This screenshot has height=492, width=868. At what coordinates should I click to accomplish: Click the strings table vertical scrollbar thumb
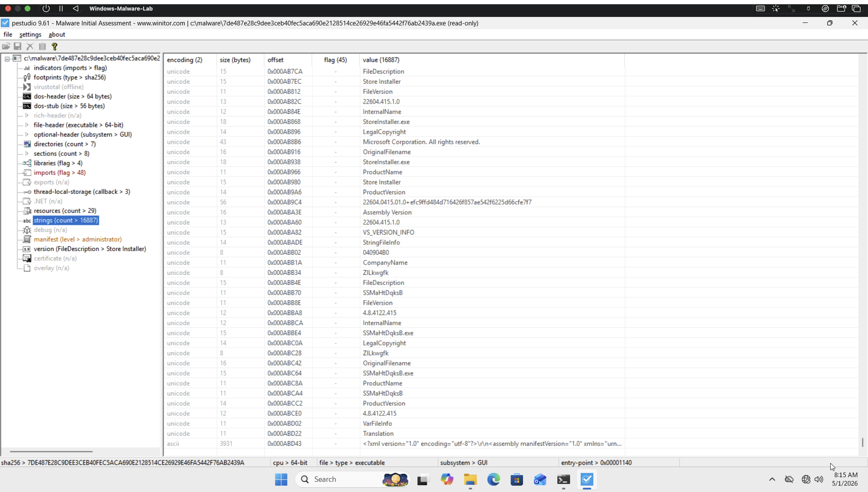pyautogui.click(x=862, y=442)
